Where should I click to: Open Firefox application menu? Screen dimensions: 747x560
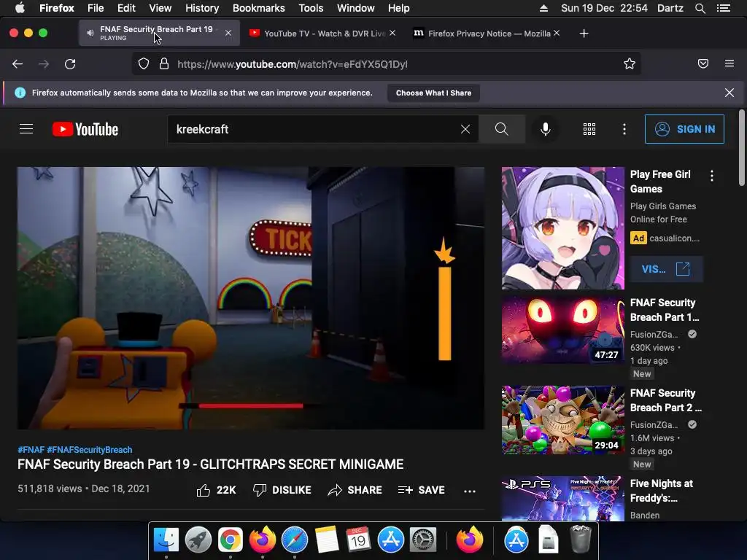[729, 63]
